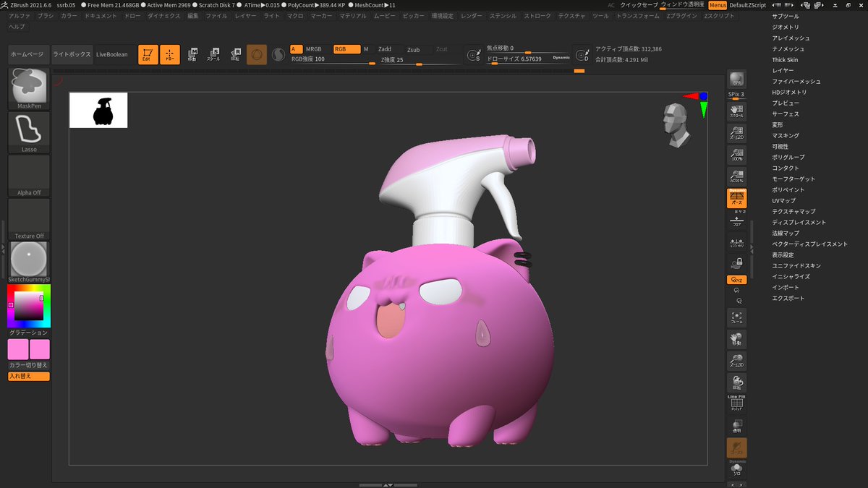Click the BPR render icon
This screenshot has width=868, height=488.
tap(736, 80)
